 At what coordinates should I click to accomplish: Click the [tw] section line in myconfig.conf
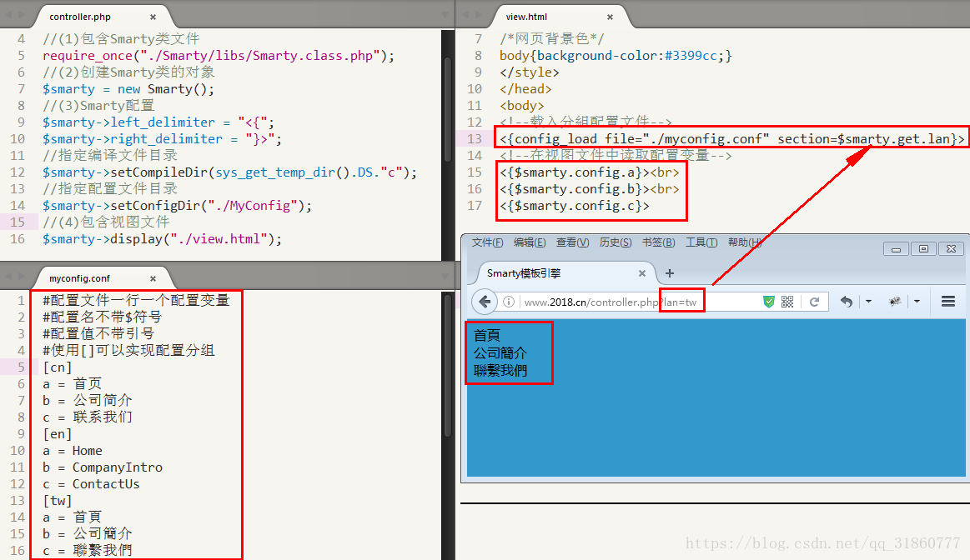point(58,501)
